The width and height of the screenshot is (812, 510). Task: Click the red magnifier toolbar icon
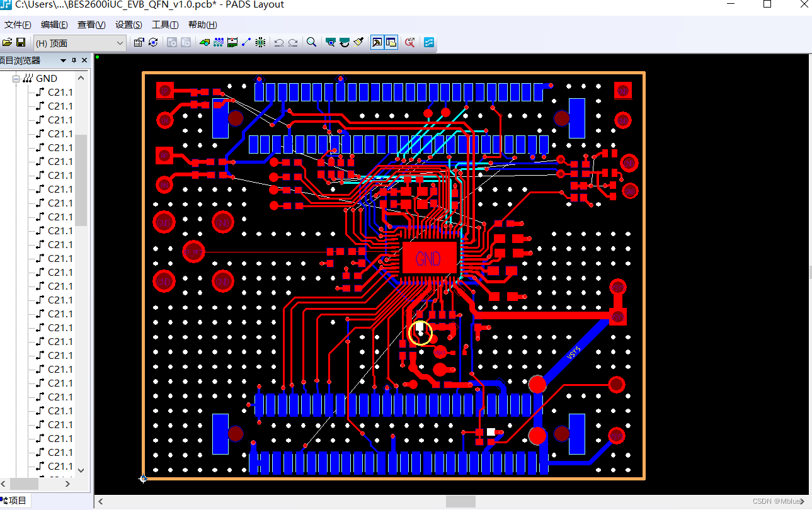410,42
